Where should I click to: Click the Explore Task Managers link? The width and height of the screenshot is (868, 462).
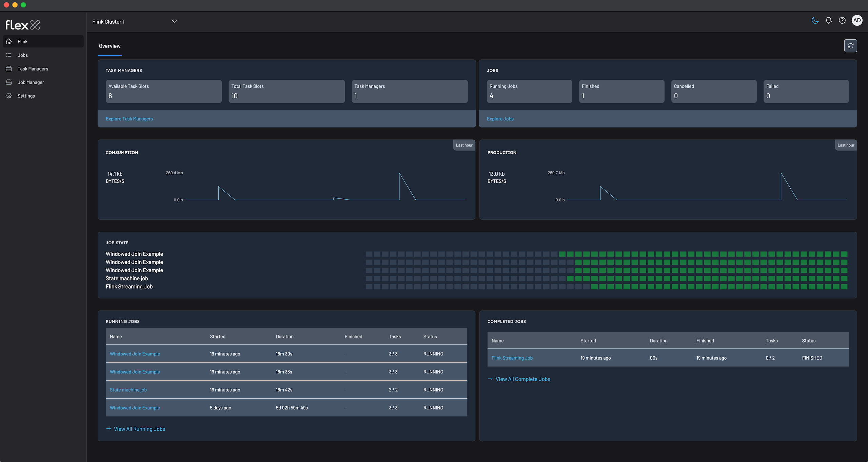[x=129, y=119]
